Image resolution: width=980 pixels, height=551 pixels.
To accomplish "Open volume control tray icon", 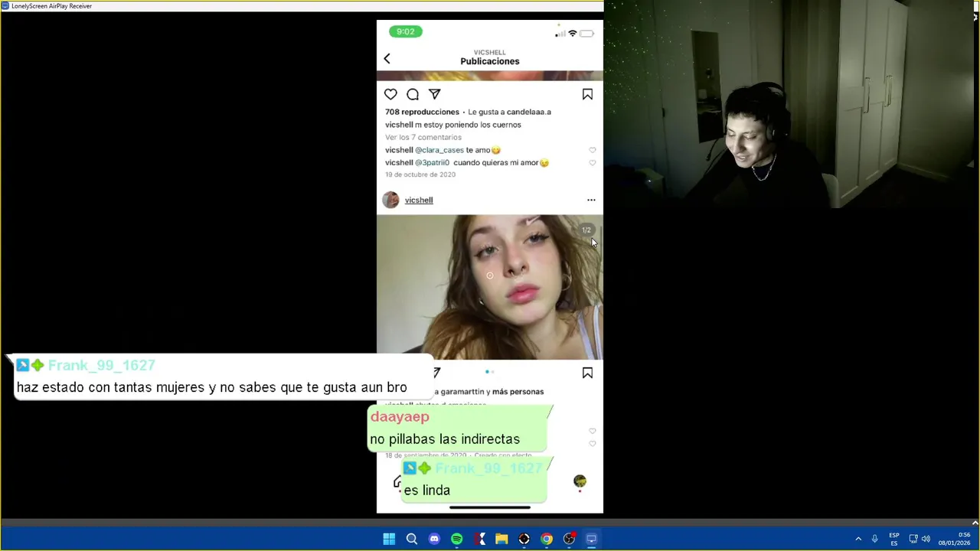I will (x=926, y=539).
